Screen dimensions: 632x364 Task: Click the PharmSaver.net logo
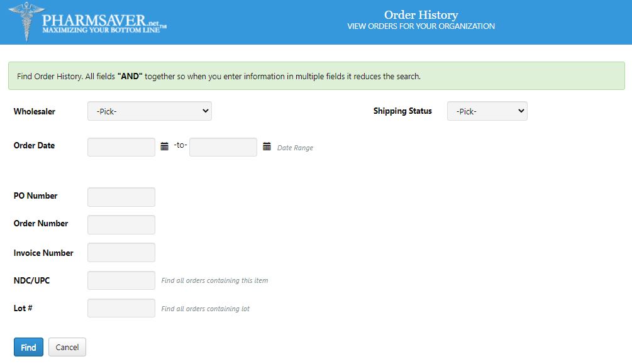click(87, 22)
